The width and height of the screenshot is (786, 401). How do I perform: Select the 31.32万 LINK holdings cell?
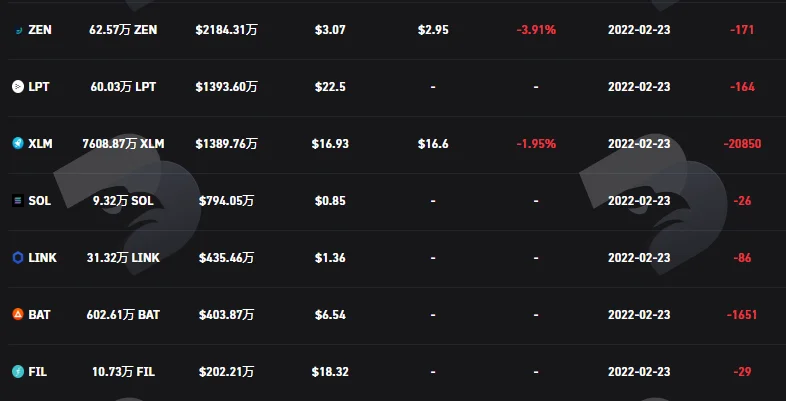[123, 258]
